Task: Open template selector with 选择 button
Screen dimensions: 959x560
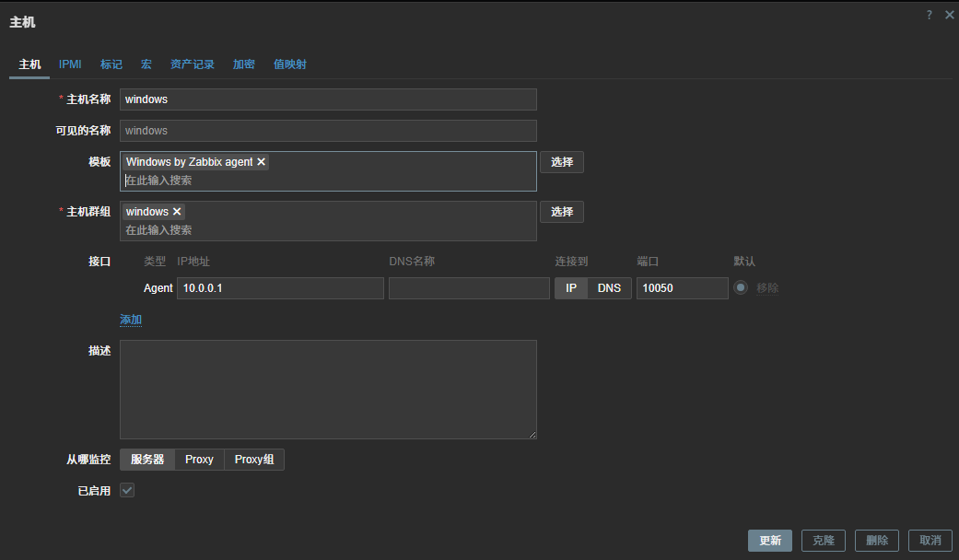Action: coord(562,162)
